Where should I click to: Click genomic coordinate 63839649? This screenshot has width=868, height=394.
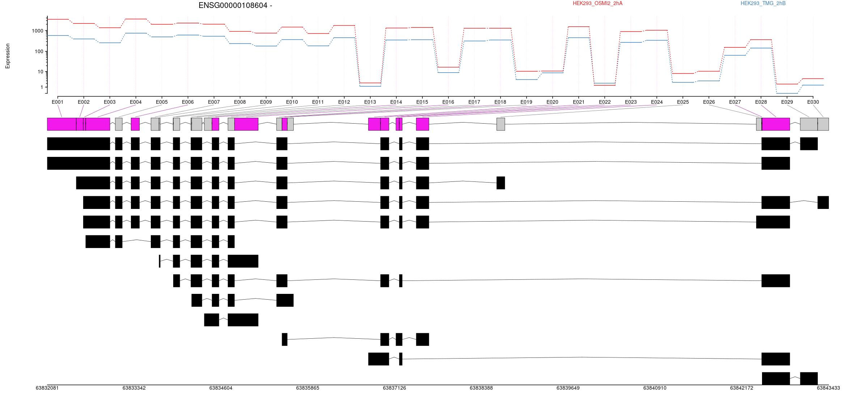click(x=568, y=388)
